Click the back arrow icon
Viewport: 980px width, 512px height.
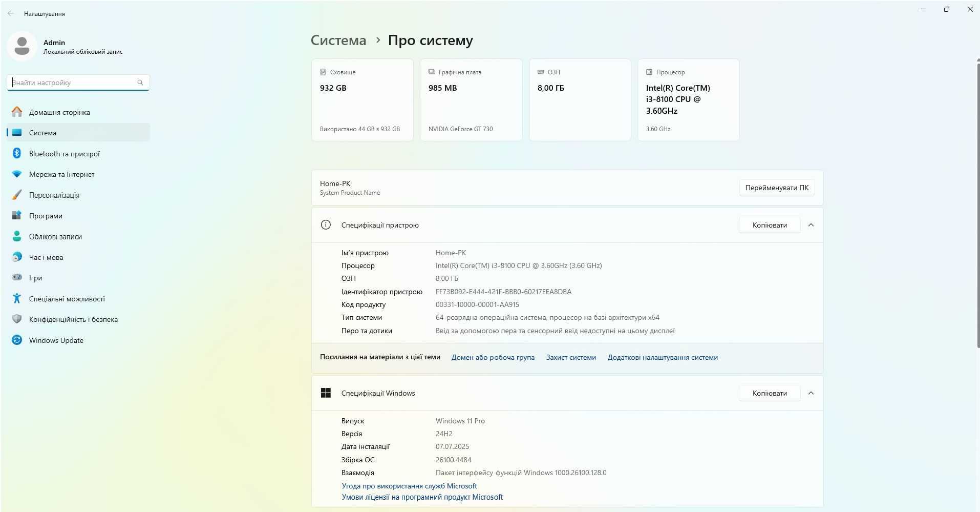(11, 13)
